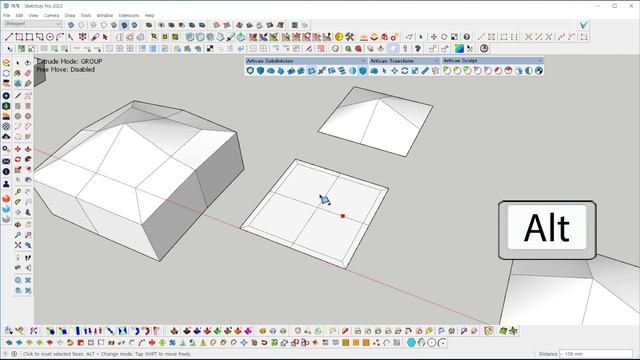Select the highlighted Artisan extrude tool
Image resolution: width=640 pixels, height=360 pixels.
[x=311, y=71]
